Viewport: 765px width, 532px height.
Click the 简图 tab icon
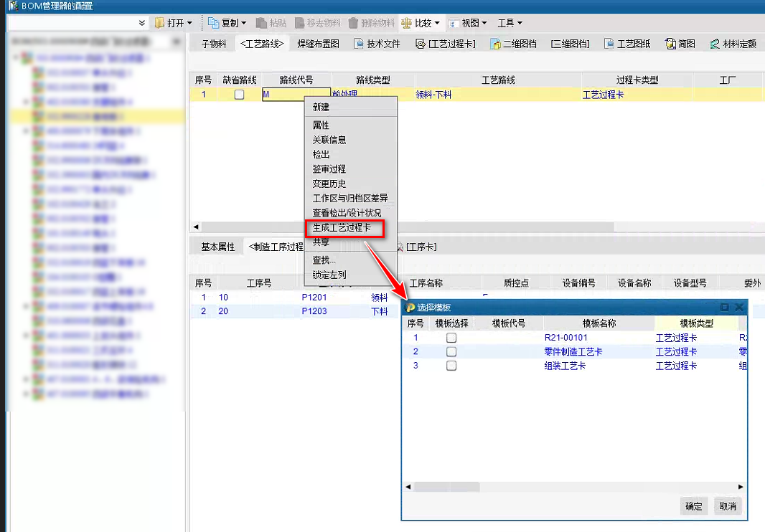click(670, 44)
